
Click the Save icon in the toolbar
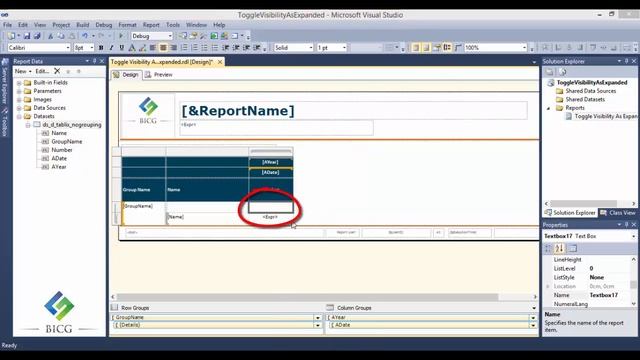click(x=27, y=36)
